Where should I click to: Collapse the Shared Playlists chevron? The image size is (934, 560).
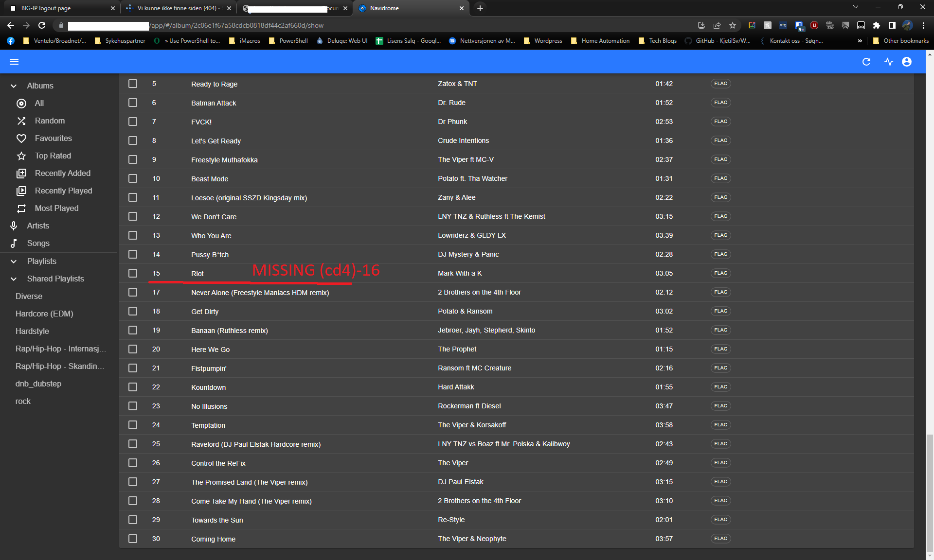(x=14, y=279)
